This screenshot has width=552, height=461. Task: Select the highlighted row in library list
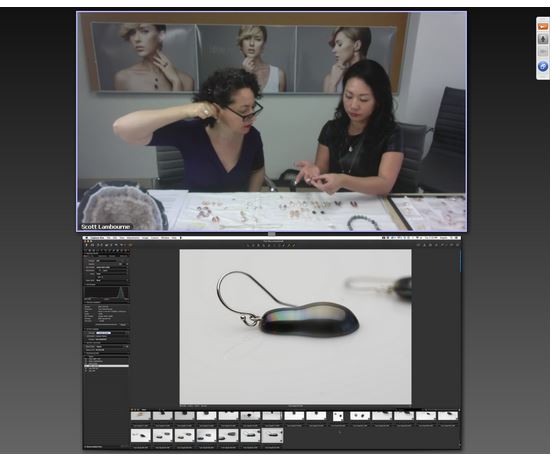coord(106,366)
